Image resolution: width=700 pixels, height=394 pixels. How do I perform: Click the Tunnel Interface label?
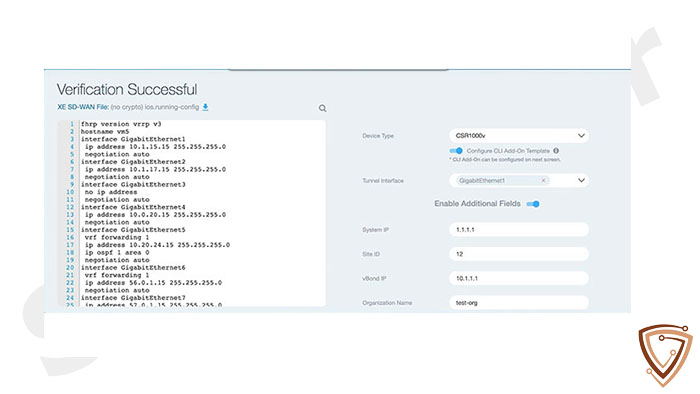[x=383, y=181]
